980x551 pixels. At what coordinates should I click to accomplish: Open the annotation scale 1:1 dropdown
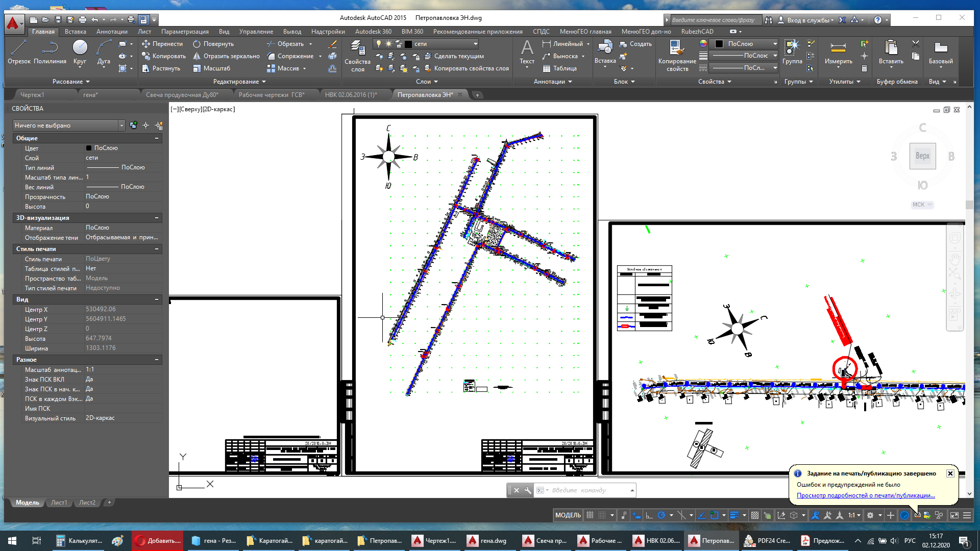(x=854, y=515)
